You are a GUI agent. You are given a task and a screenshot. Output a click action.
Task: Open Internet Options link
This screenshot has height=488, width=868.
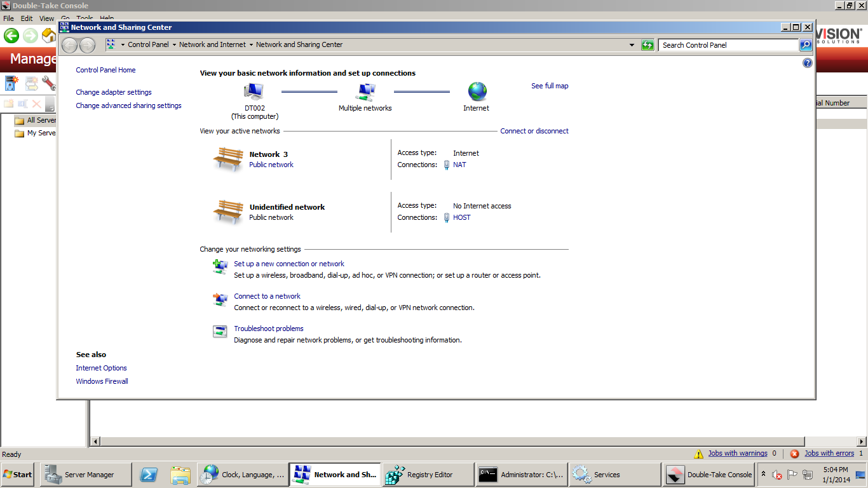[x=101, y=368]
